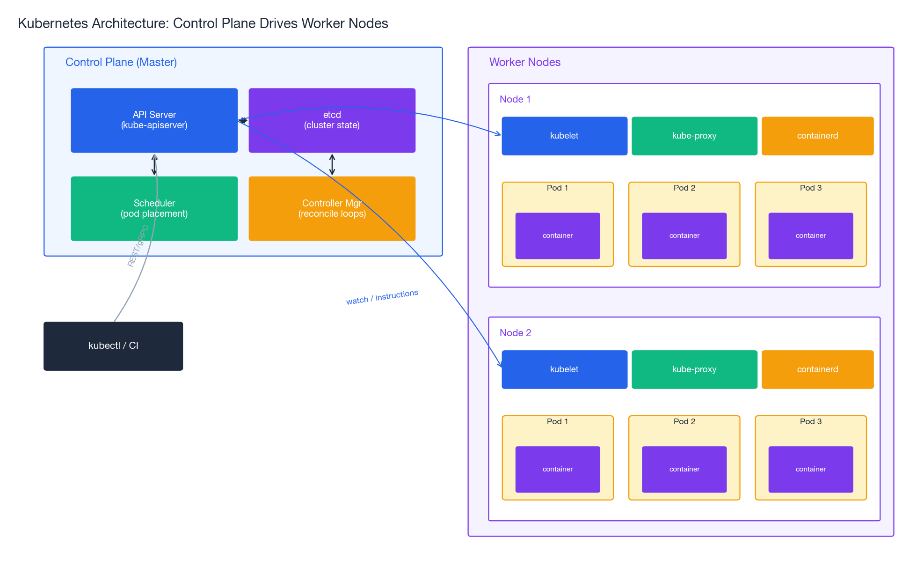Click the kubectl / CI block
This screenshot has width=924, height=574.
click(113, 346)
